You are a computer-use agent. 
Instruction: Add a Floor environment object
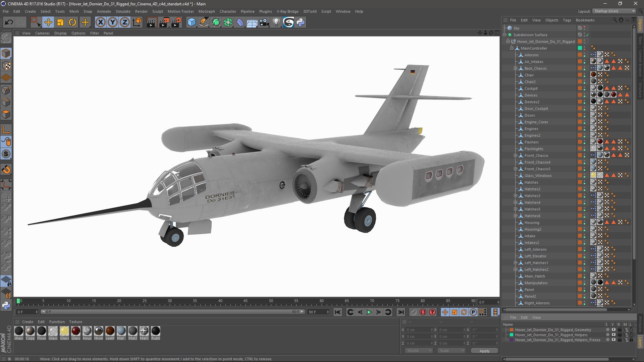tap(252, 22)
